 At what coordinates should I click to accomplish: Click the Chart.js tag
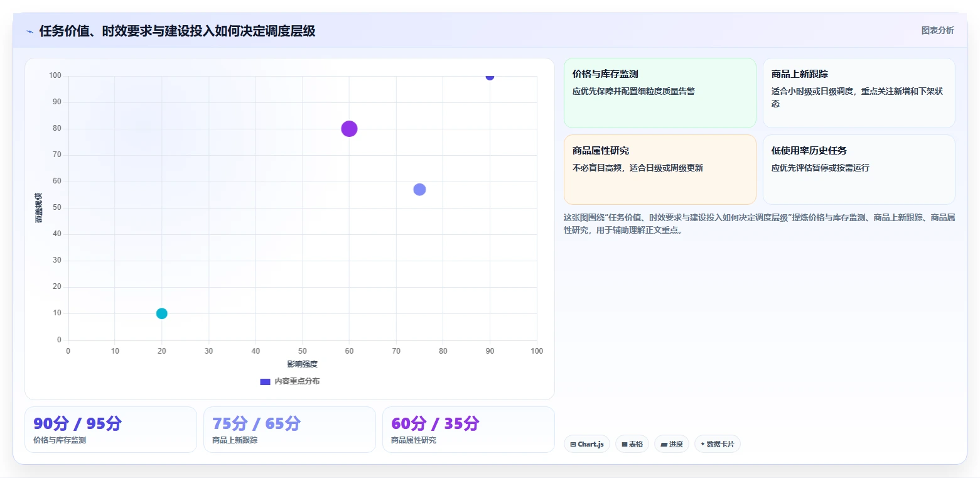[587, 444]
